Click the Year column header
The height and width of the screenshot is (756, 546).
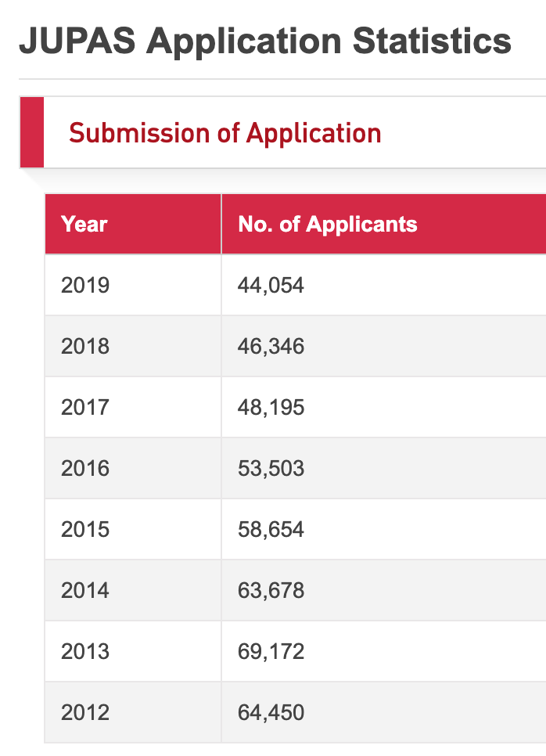point(133,224)
